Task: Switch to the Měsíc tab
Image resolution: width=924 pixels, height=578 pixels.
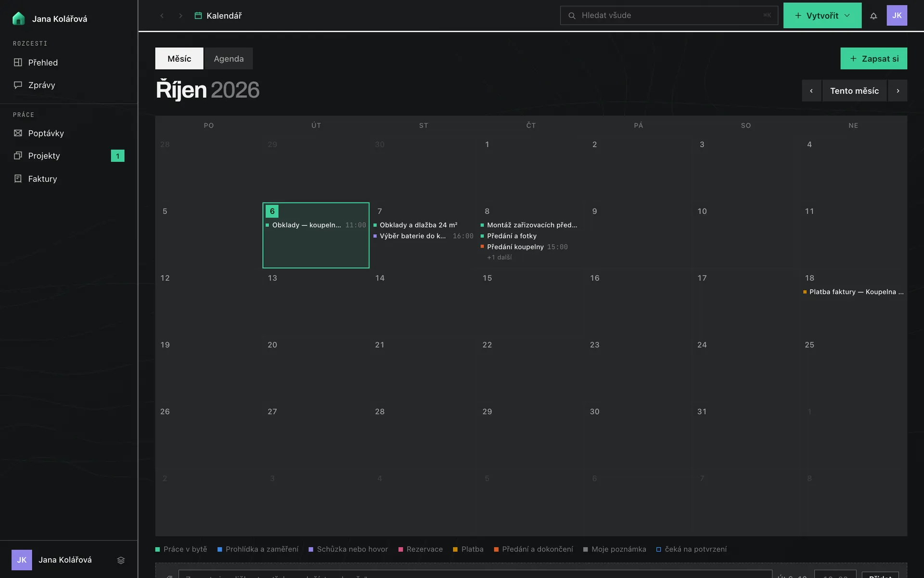Action: coord(179,58)
